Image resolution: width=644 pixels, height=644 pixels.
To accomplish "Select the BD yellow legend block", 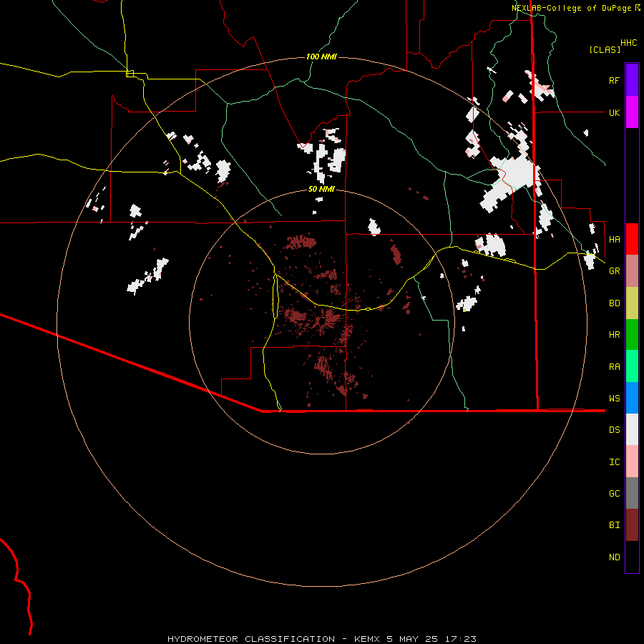I will (x=632, y=303).
